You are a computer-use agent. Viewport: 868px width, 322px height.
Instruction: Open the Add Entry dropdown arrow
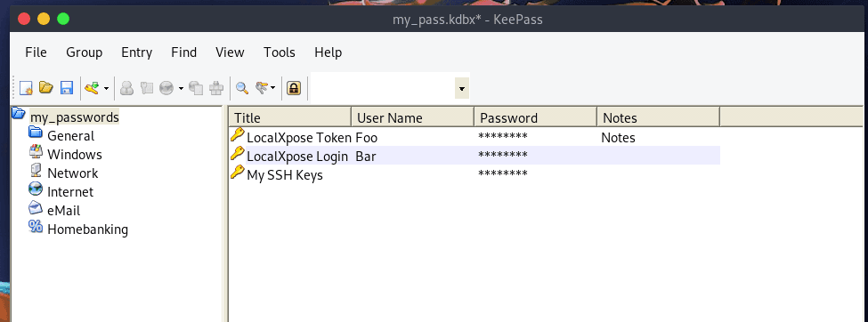pos(106,88)
